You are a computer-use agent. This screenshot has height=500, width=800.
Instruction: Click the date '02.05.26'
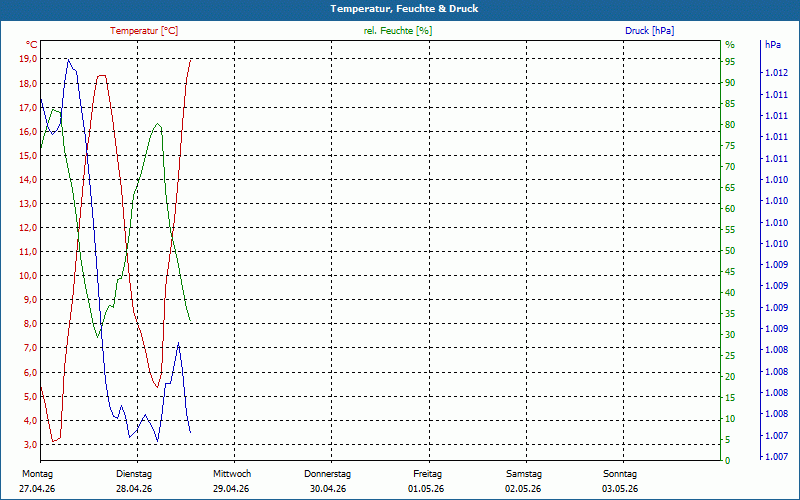[x=523, y=489]
